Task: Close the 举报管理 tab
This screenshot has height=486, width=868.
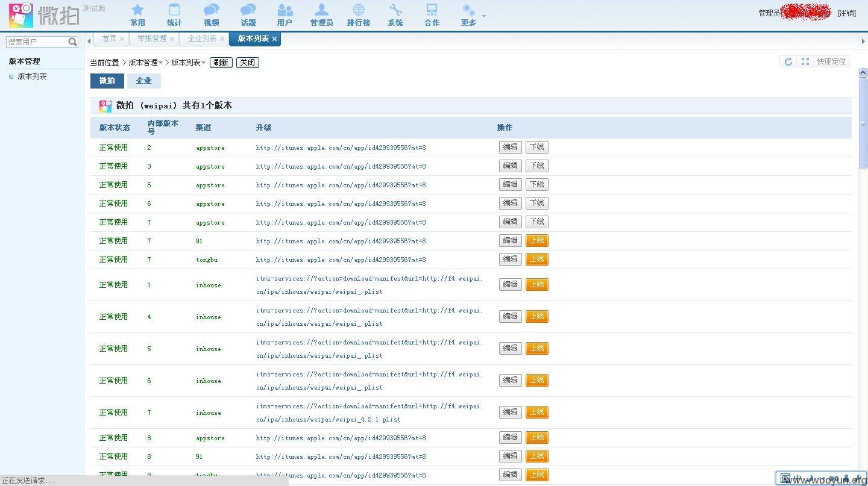Action: [172, 39]
